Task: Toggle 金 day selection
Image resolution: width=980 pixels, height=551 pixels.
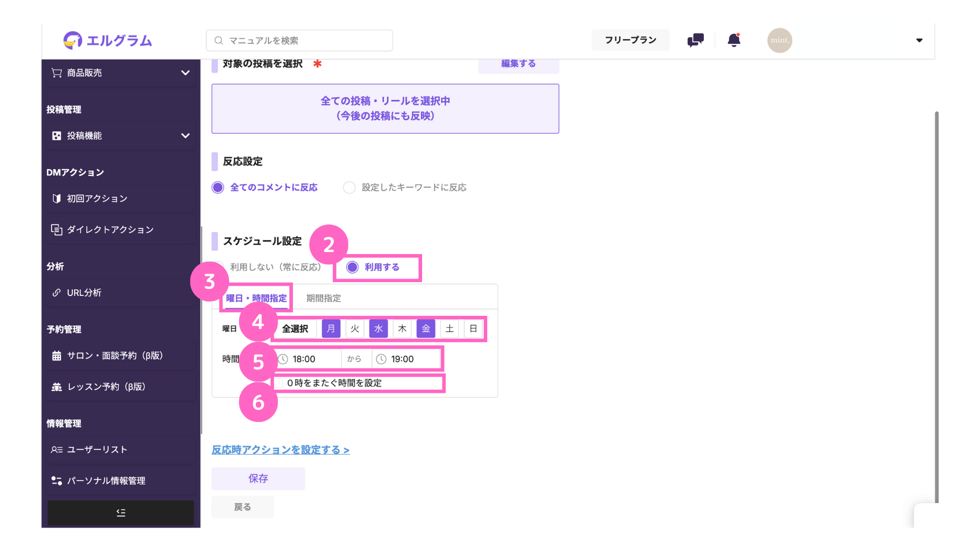Action: pos(426,329)
